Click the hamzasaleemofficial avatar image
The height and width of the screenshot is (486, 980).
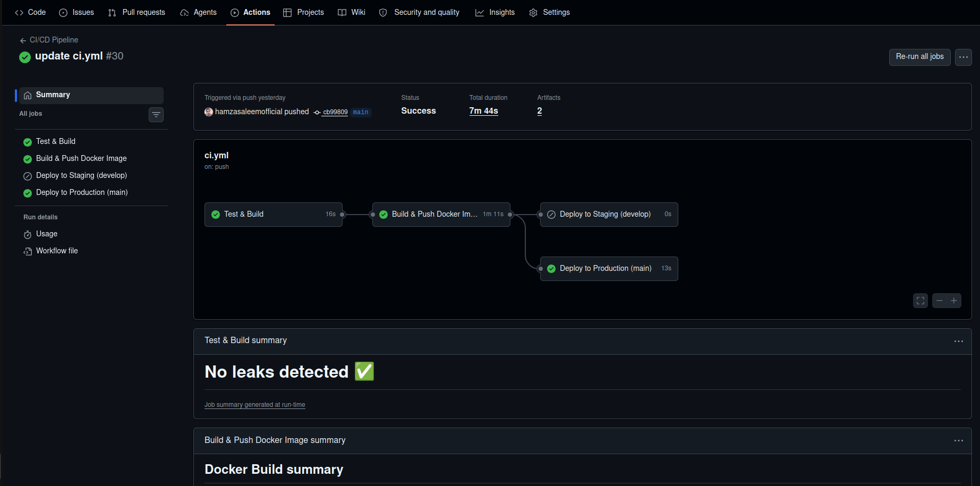(209, 112)
